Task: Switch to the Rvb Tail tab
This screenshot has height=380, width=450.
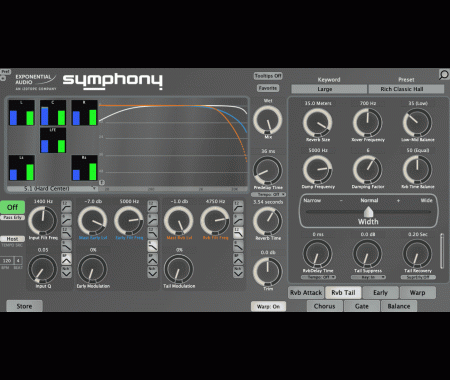Action: coord(343,293)
